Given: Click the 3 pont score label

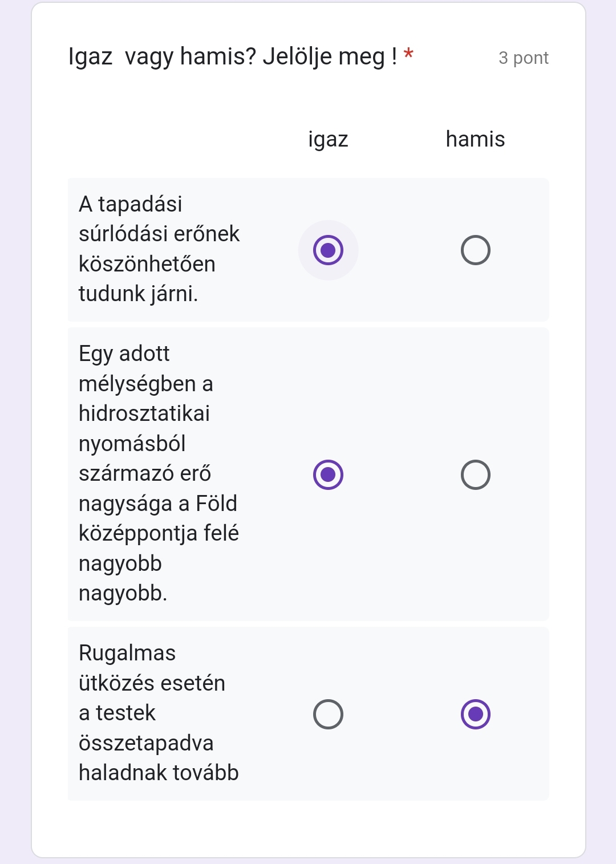Looking at the screenshot, I should [524, 58].
